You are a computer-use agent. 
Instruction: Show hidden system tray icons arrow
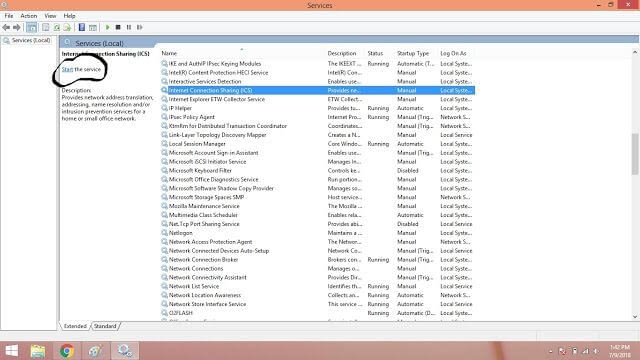click(550, 351)
